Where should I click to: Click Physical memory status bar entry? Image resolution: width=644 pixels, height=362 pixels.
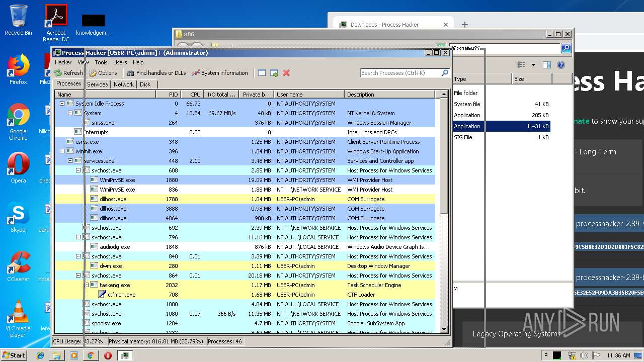(156, 341)
